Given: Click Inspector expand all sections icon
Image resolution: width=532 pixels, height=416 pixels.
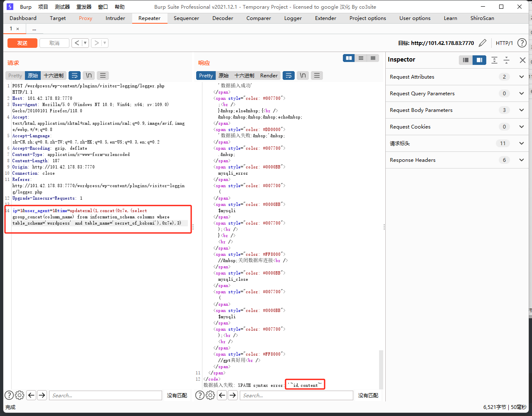Looking at the screenshot, I should [494, 60].
